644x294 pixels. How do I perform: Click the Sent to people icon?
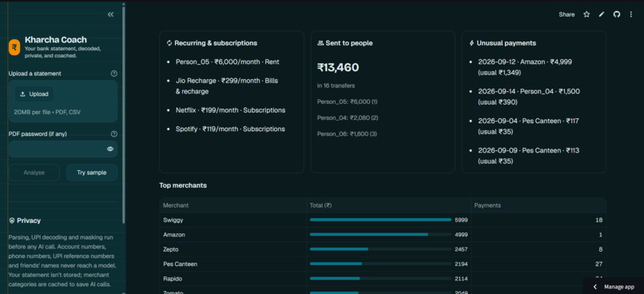click(320, 42)
